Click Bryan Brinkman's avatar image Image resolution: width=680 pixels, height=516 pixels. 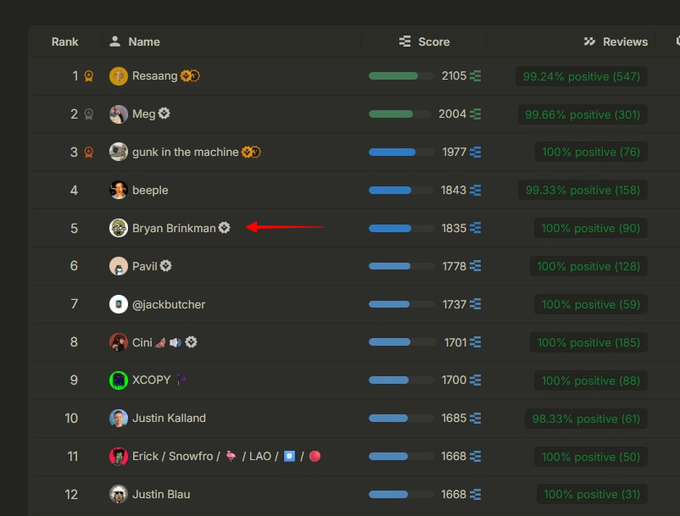118,228
